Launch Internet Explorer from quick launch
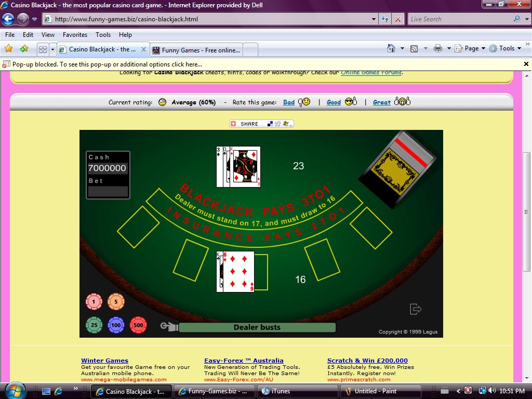 tap(58, 391)
